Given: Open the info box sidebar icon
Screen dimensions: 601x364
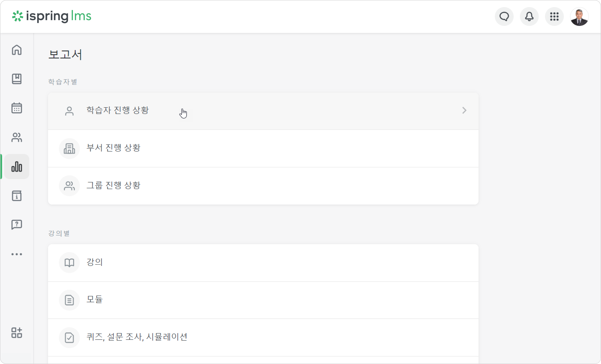Looking at the screenshot, I should point(17,196).
